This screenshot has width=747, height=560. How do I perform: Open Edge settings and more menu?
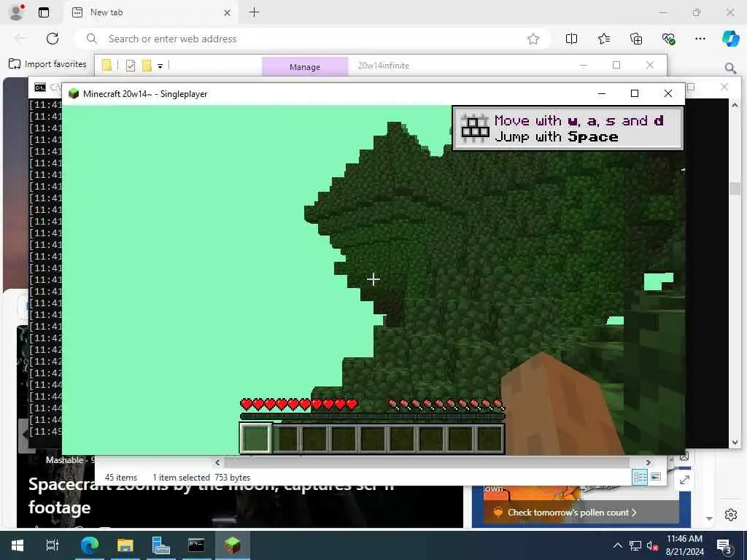tap(700, 39)
